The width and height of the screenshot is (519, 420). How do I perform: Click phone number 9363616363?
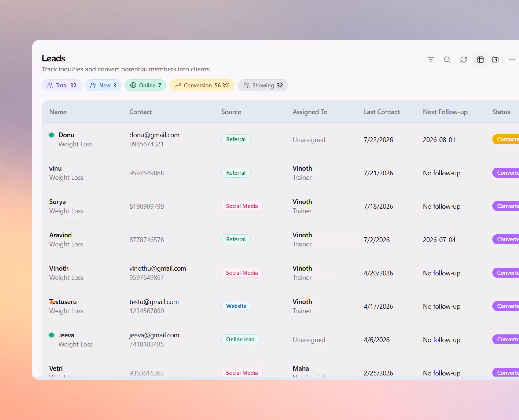click(146, 373)
